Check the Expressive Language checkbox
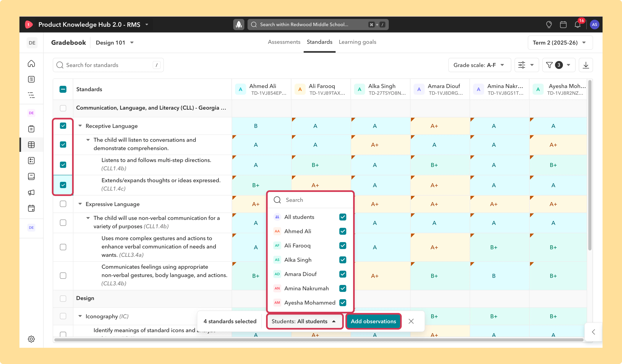 coord(63,204)
